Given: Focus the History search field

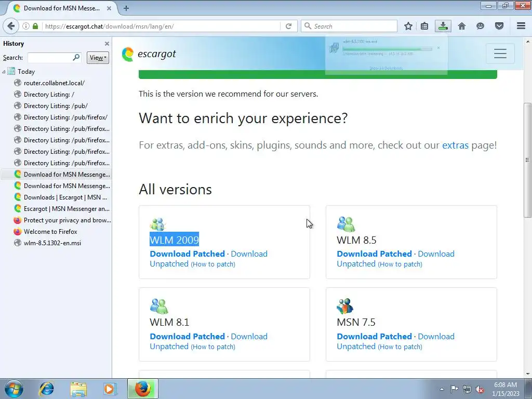Looking at the screenshot, I should coord(54,58).
